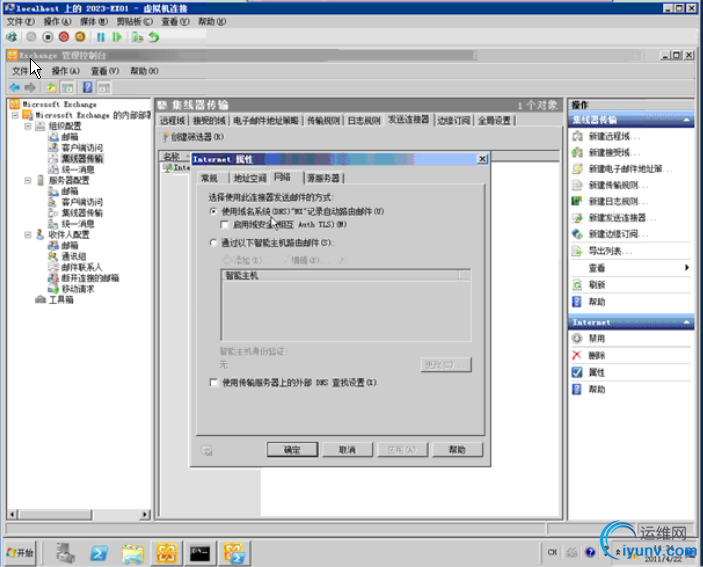The image size is (703, 567).
Task: Click left arrow of tree horizontal scrollbar
Action: (x=12, y=514)
